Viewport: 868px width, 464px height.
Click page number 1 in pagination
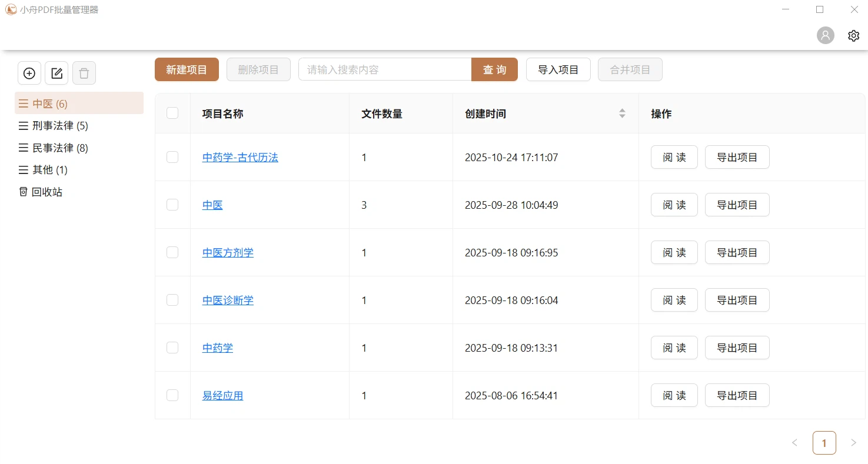click(824, 443)
